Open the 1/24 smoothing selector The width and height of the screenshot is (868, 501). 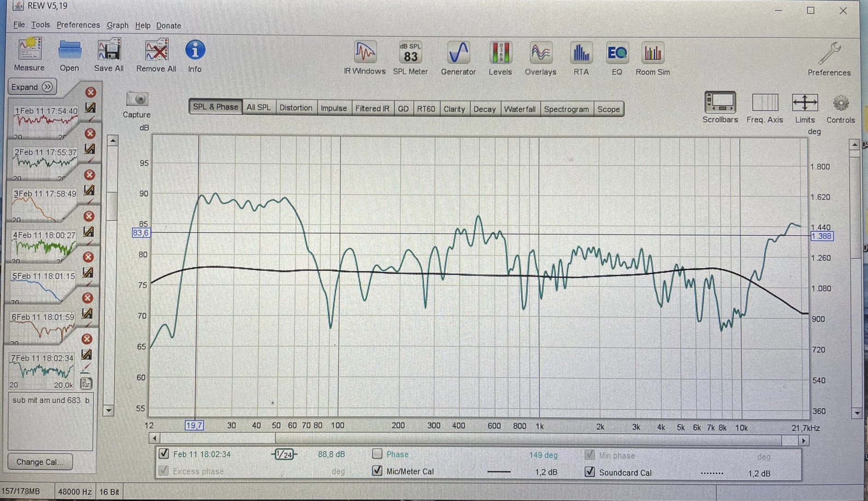click(x=284, y=454)
